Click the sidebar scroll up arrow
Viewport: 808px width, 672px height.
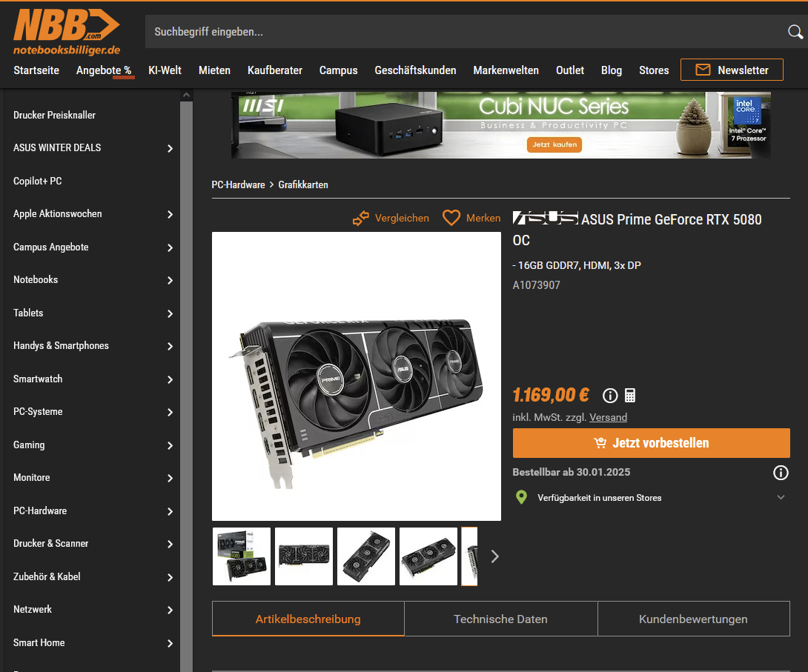(187, 96)
